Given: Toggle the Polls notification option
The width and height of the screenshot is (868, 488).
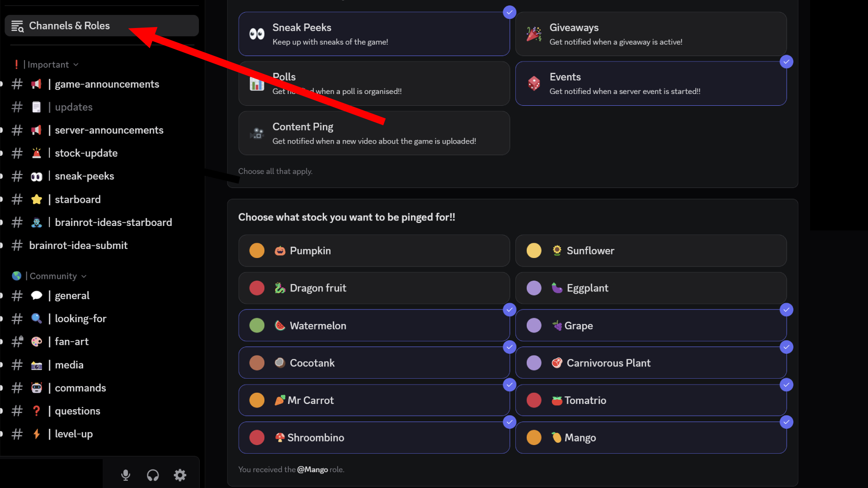Looking at the screenshot, I should click(374, 84).
